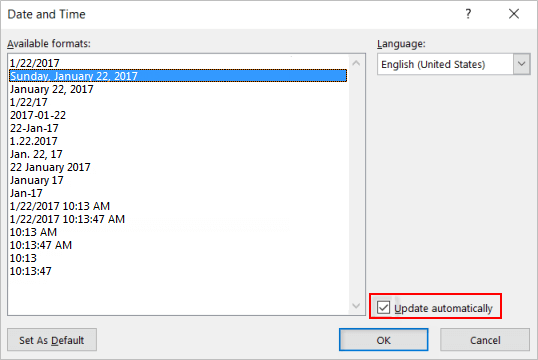Viewport: 538px width, 360px height.
Task: Click the Set As Default button
Action: pyautogui.click(x=52, y=340)
